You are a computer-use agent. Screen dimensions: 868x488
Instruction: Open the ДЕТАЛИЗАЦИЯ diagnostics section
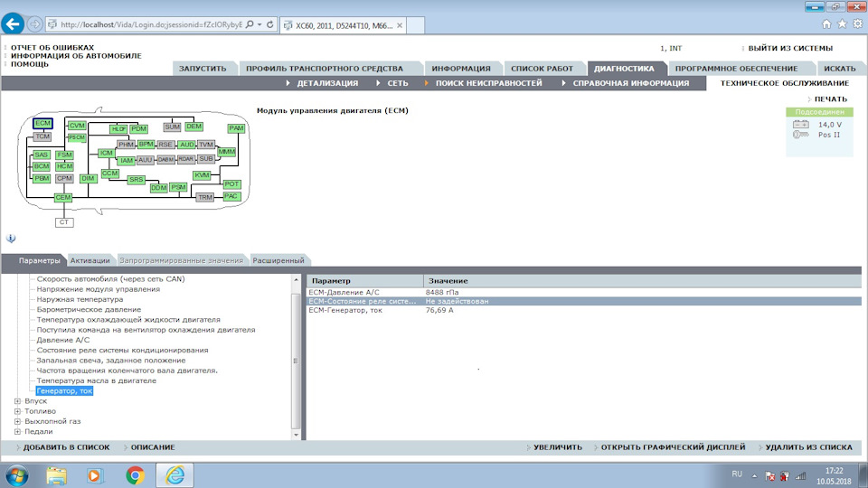327,83
